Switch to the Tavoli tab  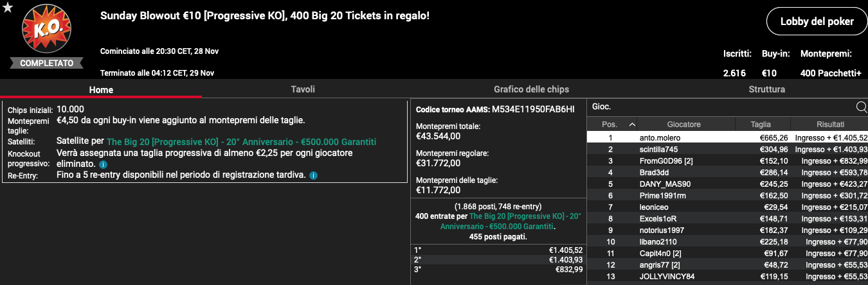[x=303, y=89]
